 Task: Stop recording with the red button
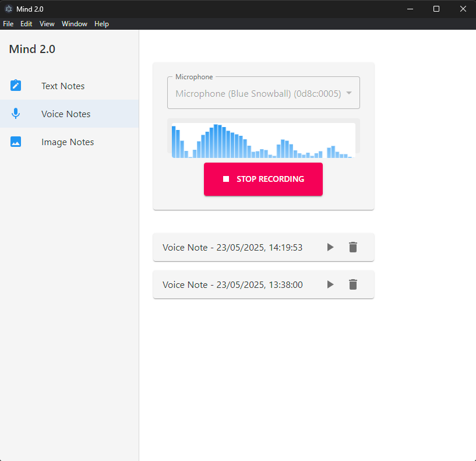coord(263,179)
